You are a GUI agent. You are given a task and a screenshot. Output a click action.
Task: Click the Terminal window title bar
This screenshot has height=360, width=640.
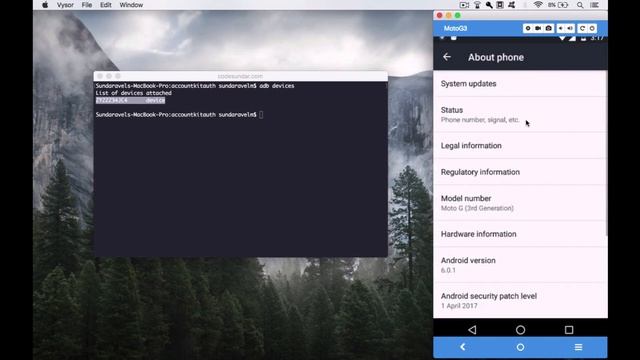pyautogui.click(x=240, y=76)
